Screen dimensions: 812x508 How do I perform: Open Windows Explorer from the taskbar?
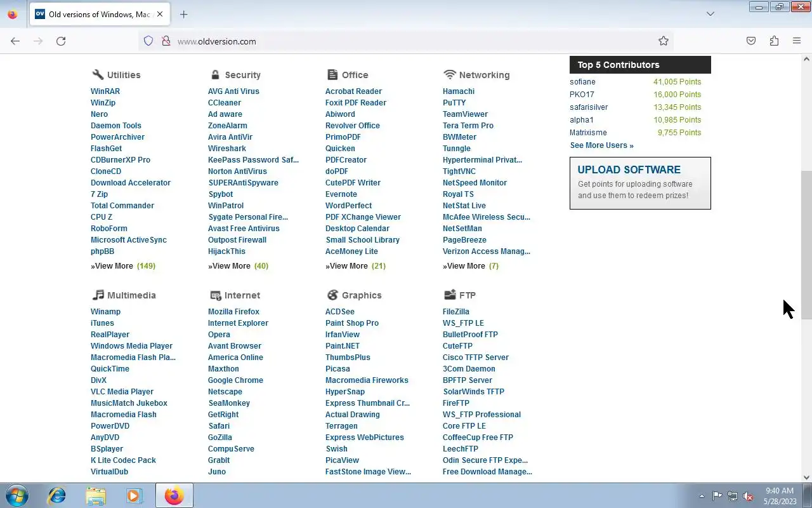96,495
